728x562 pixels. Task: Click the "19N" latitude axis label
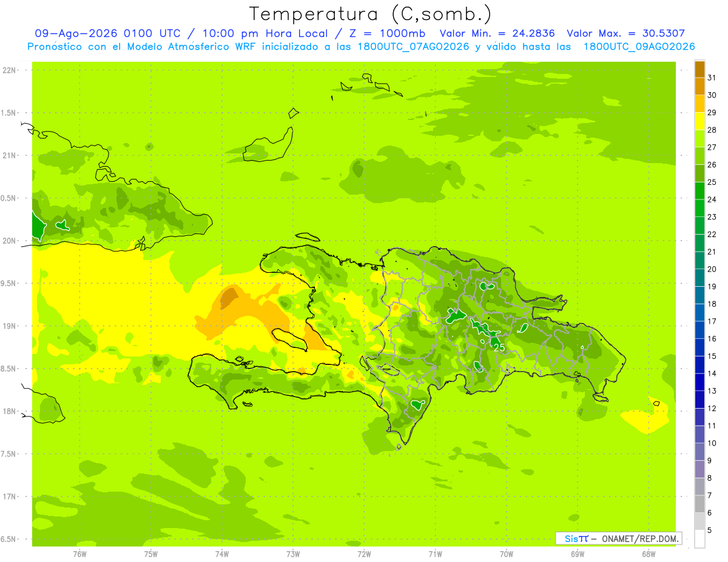[9, 326]
